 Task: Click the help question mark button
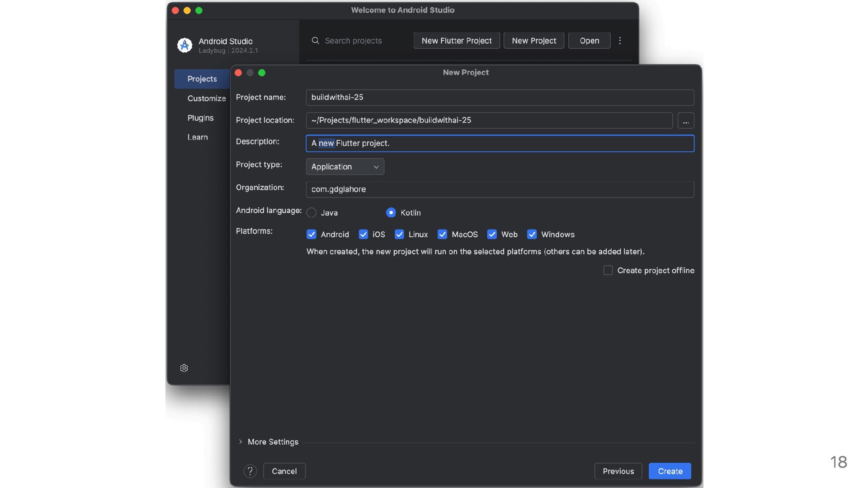(250, 471)
